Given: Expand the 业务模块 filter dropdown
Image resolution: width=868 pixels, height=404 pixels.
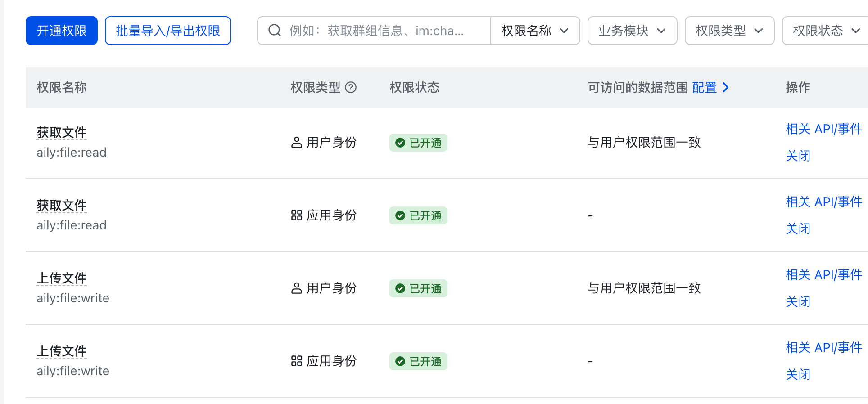Looking at the screenshot, I should pos(632,31).
